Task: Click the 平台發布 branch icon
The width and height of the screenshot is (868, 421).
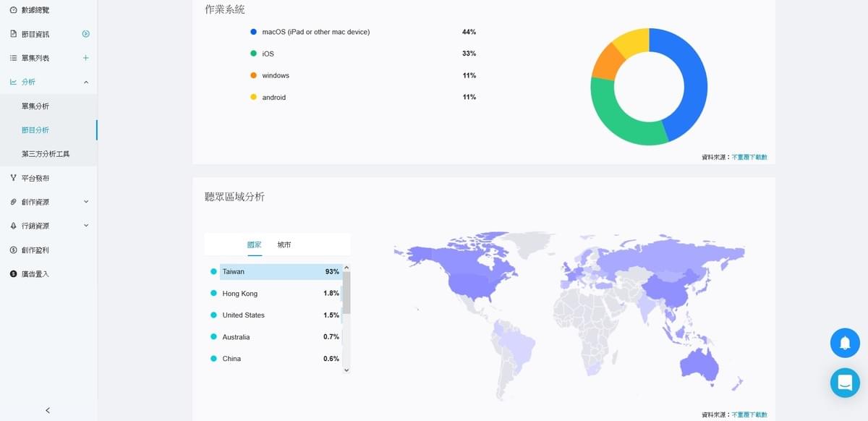Action: (x=13, y=178)
